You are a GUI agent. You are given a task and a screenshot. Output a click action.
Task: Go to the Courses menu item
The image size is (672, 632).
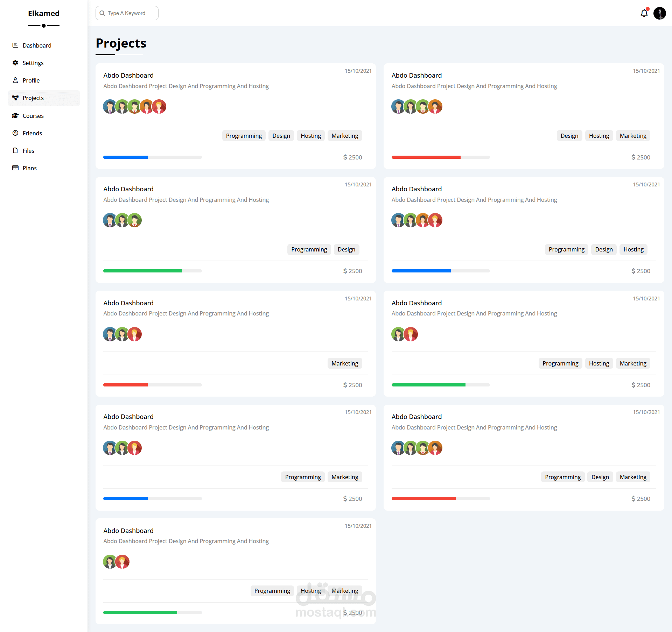pos(33,116)
